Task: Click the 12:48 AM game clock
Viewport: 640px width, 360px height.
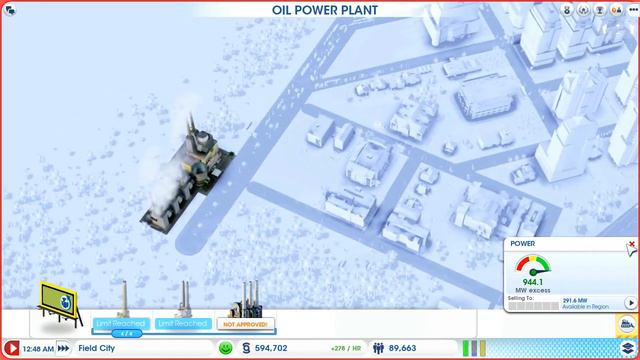Action: pos(38,349)
